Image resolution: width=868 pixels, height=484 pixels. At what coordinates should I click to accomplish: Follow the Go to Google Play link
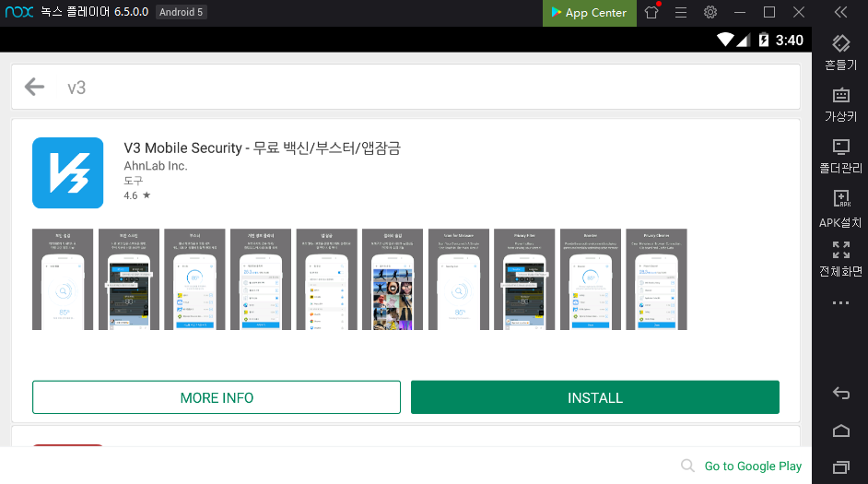pyautogui.click(x=753, y=466)
